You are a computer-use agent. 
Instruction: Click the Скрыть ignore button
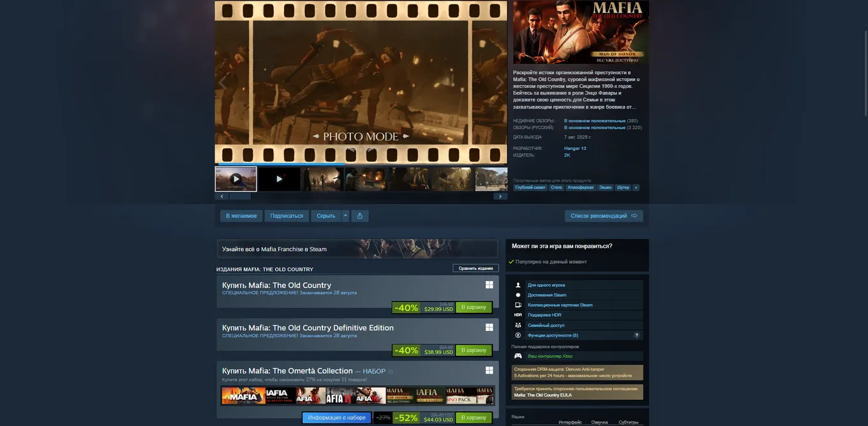pos(326,216)
